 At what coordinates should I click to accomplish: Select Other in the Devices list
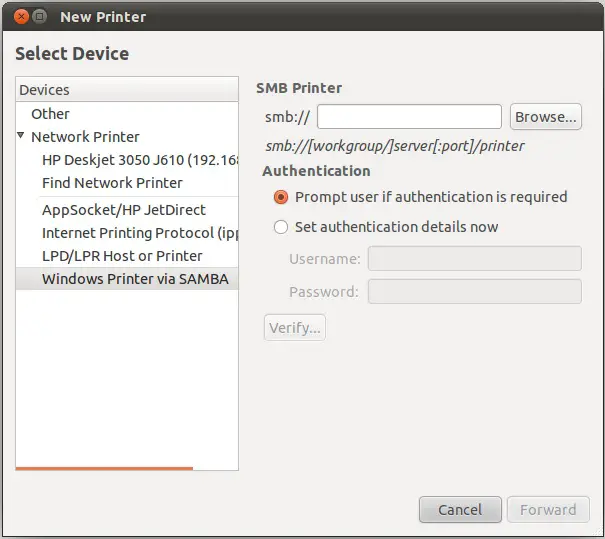(50, 114)
